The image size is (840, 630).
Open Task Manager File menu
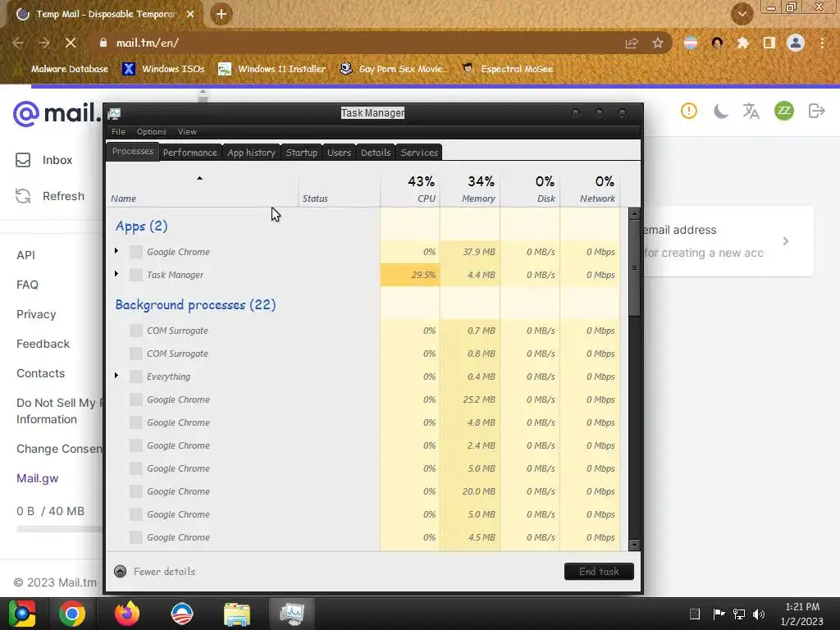pos(118,132)
